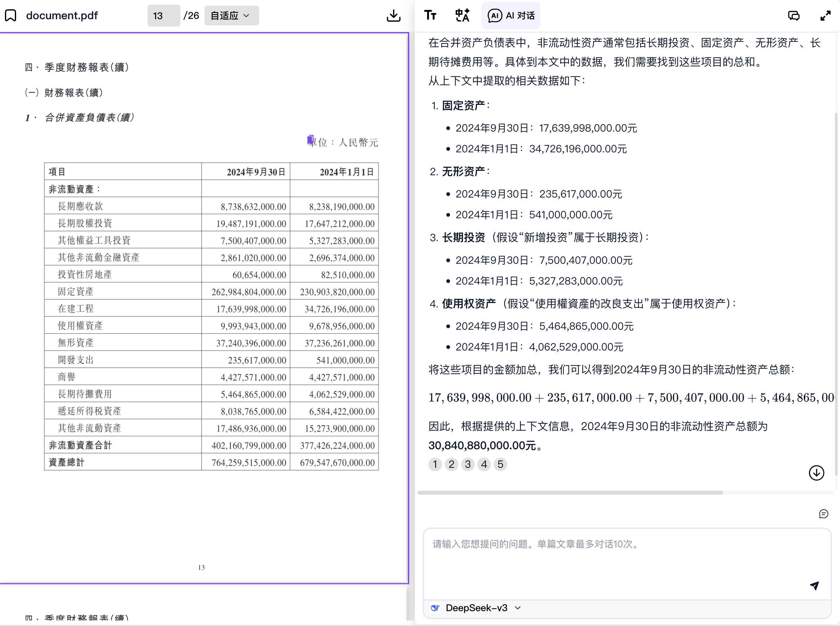
Task: Click the page number field showing 13
Action: [164, 15]
